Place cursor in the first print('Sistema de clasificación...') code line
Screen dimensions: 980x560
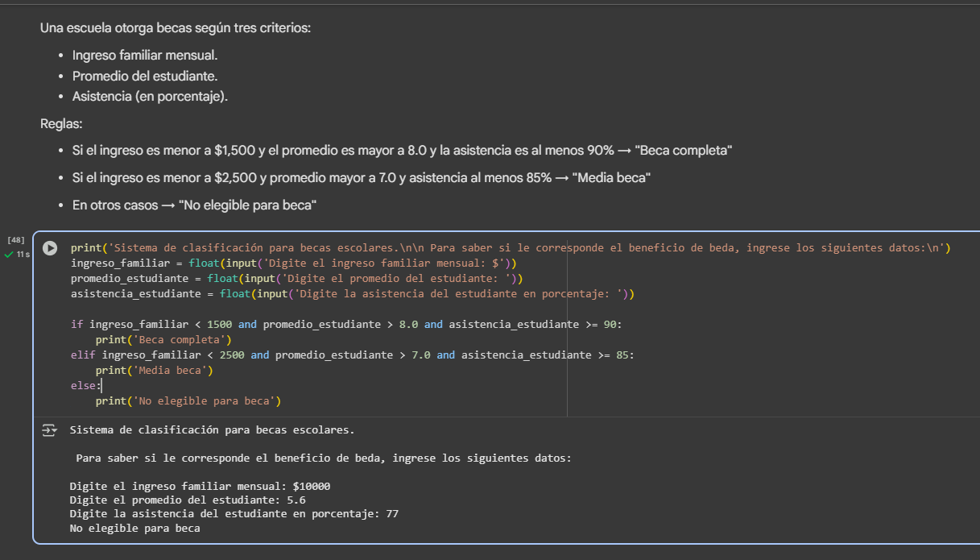coord(511,248)
